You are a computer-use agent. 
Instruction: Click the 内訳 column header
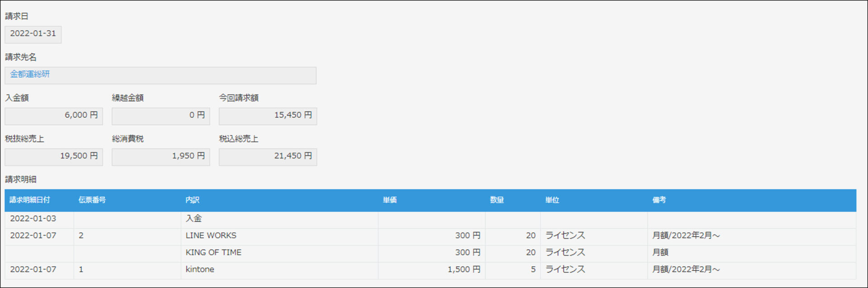(x=193, y=200)
